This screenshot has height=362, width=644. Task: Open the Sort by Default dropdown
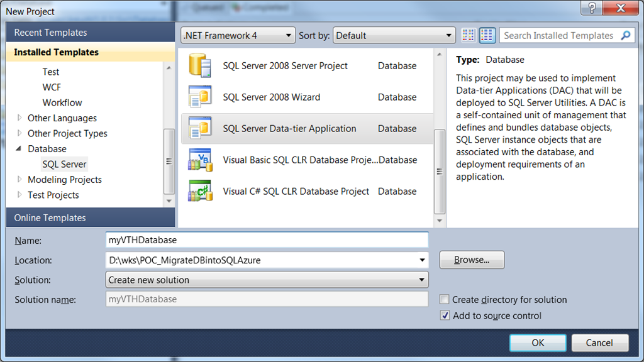click(394, 35)
